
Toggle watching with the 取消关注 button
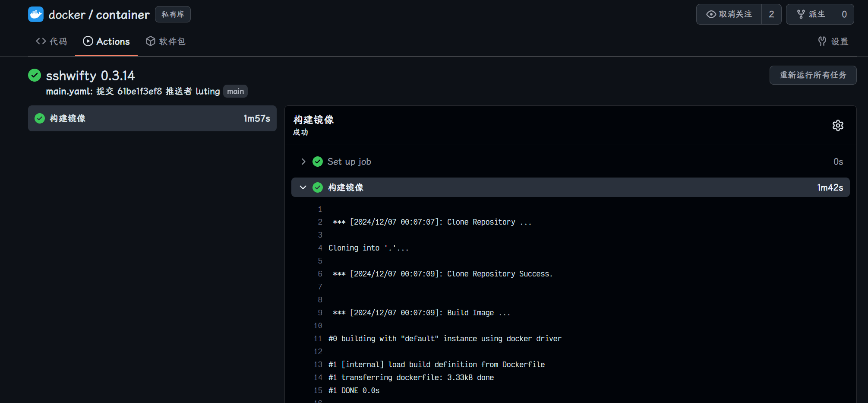(729, 14)
